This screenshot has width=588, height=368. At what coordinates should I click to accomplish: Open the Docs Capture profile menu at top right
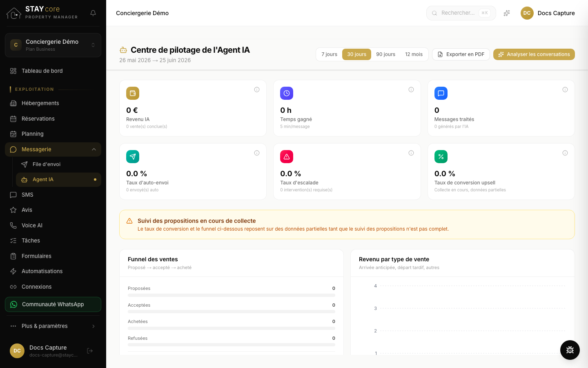[548, 13]
